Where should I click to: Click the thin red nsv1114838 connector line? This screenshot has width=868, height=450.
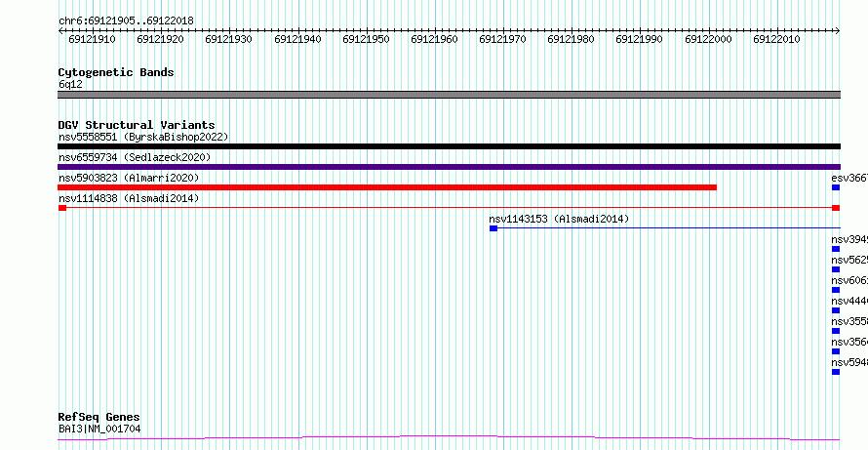click(449, 208)
